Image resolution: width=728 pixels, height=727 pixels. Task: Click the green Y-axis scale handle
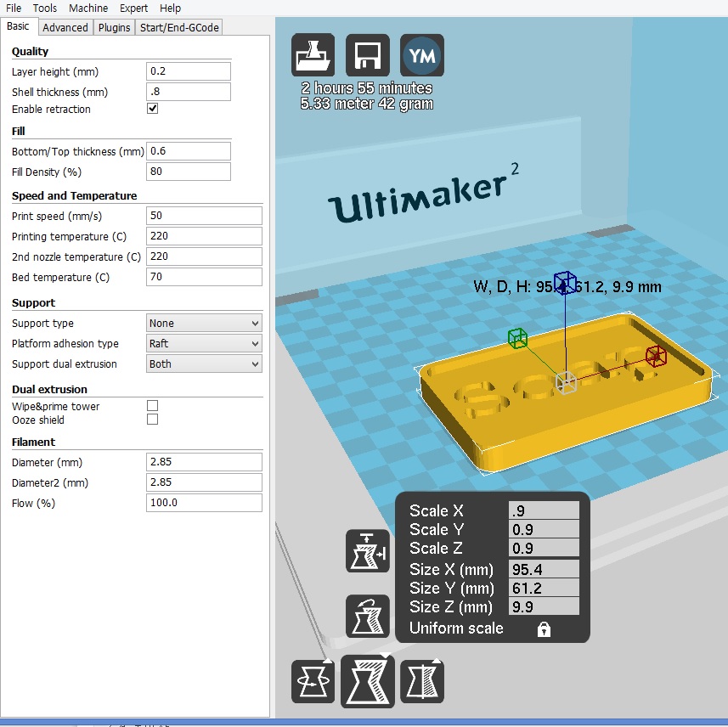(517, 337)
